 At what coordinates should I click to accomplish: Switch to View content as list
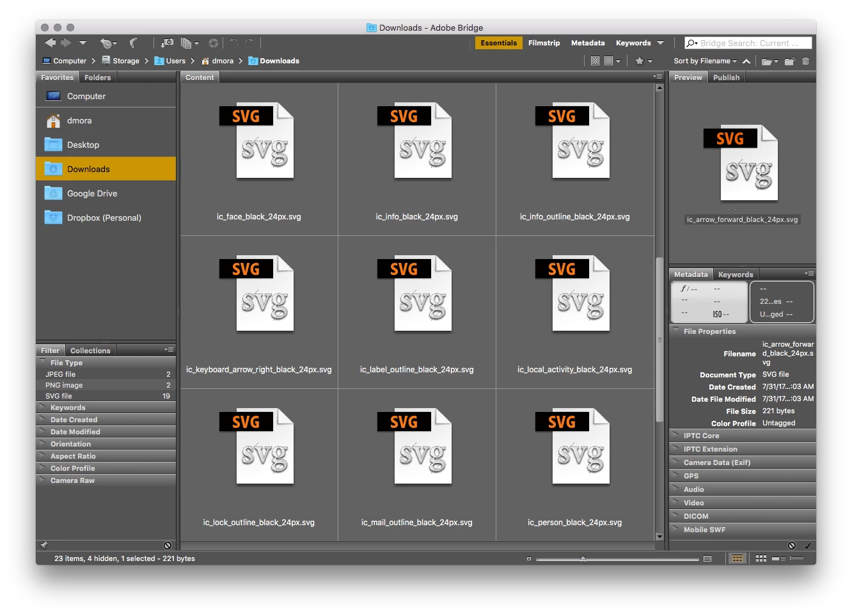coord(796,558)
